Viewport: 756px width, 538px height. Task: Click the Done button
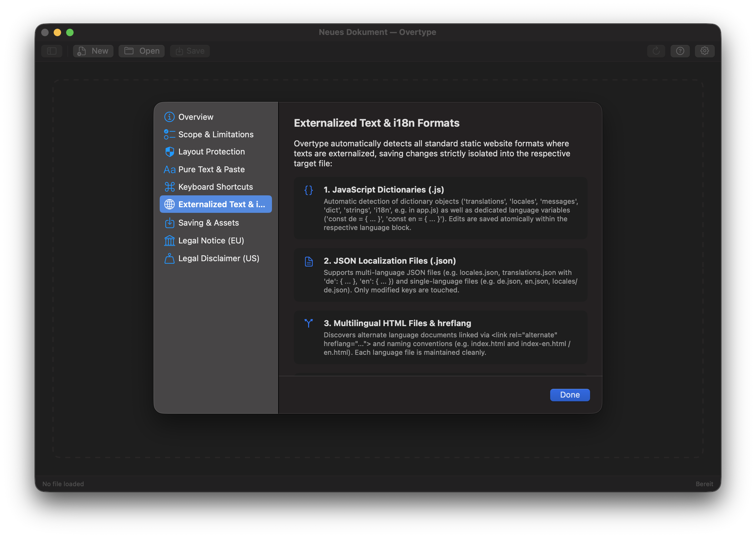pos(569,395)
